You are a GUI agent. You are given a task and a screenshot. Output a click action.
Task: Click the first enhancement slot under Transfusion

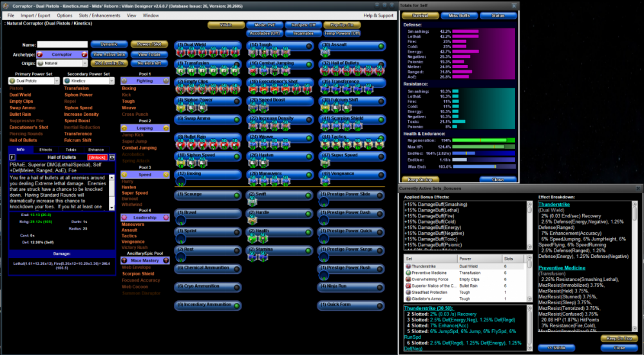click(180, 71)
